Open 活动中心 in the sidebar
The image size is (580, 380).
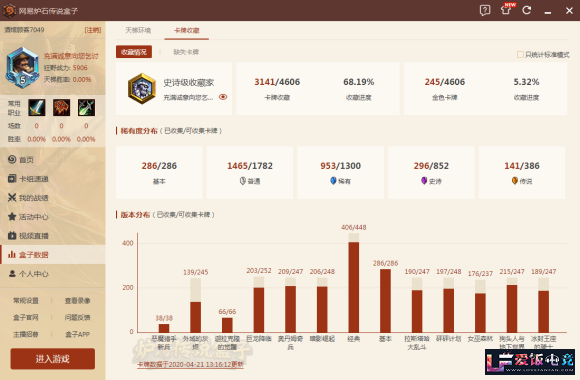53,216
